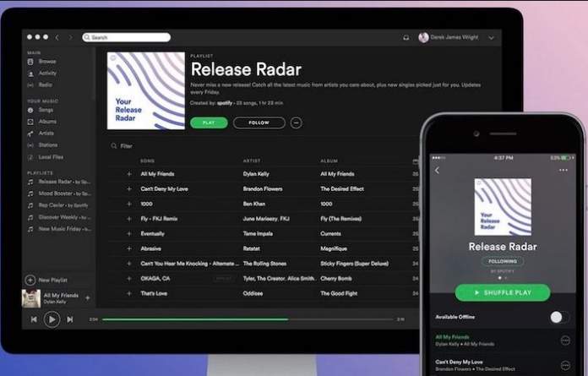Select Mood Booster playlist in sidebar
588x376 pixels.
point(57,193)
